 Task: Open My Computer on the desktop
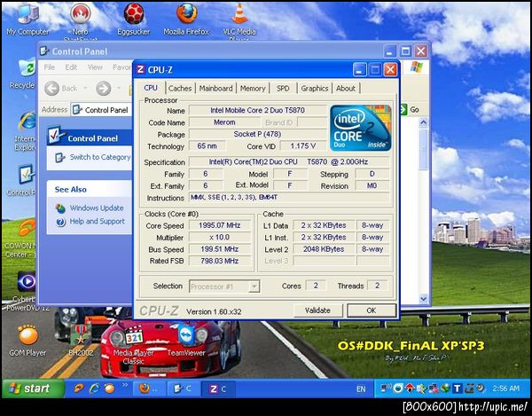(27, 15)
